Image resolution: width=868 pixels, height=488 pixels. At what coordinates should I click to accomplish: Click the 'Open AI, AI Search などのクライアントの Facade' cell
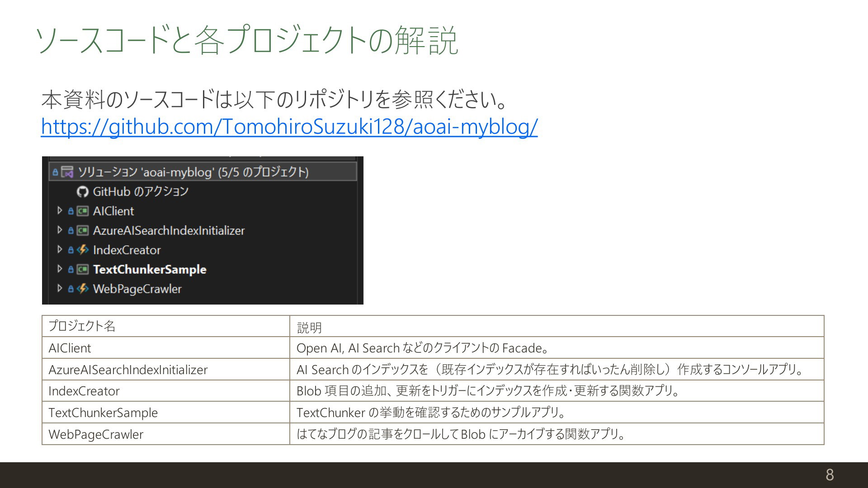point(557,347)
